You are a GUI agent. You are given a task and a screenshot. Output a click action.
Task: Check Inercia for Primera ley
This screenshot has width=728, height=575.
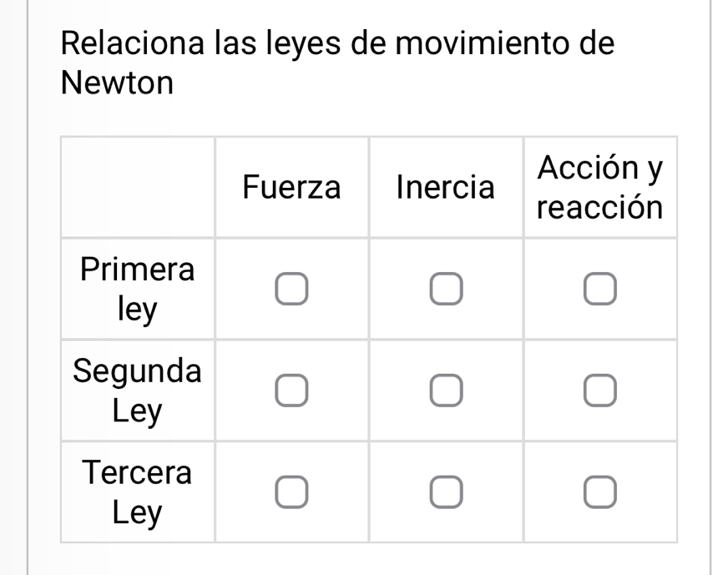point(446,289)
